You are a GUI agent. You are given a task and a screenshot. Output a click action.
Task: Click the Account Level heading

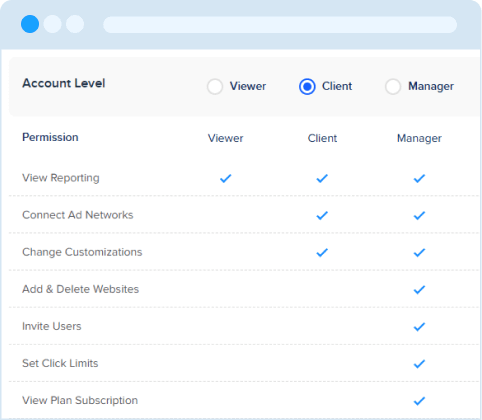coord(64,83)
